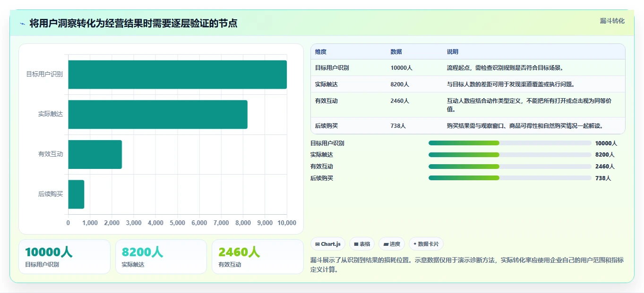This screenshot has width=644, height=293.
Task: Click the 8200人 value beside the progress bar
Action: click(605, 155)
